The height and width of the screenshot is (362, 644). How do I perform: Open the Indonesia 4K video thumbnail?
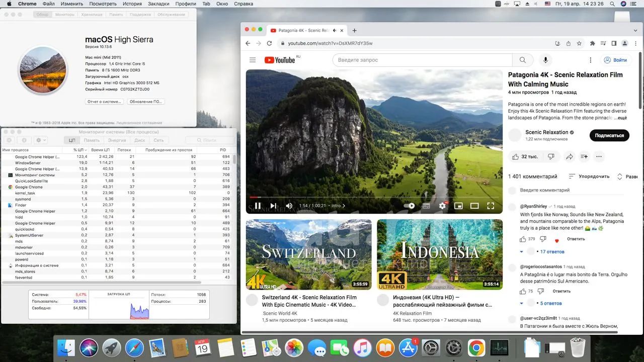coord(440,255)
